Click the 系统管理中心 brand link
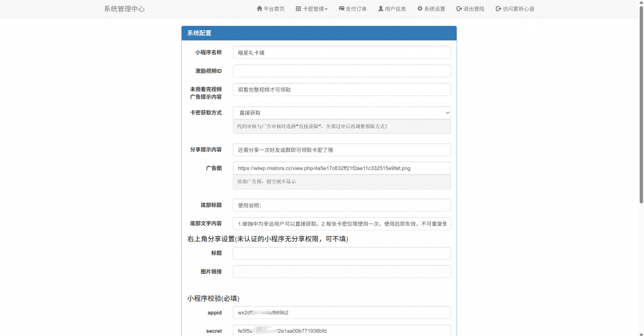The height and width of the screenshot is (336, 644). coord(124,9)
